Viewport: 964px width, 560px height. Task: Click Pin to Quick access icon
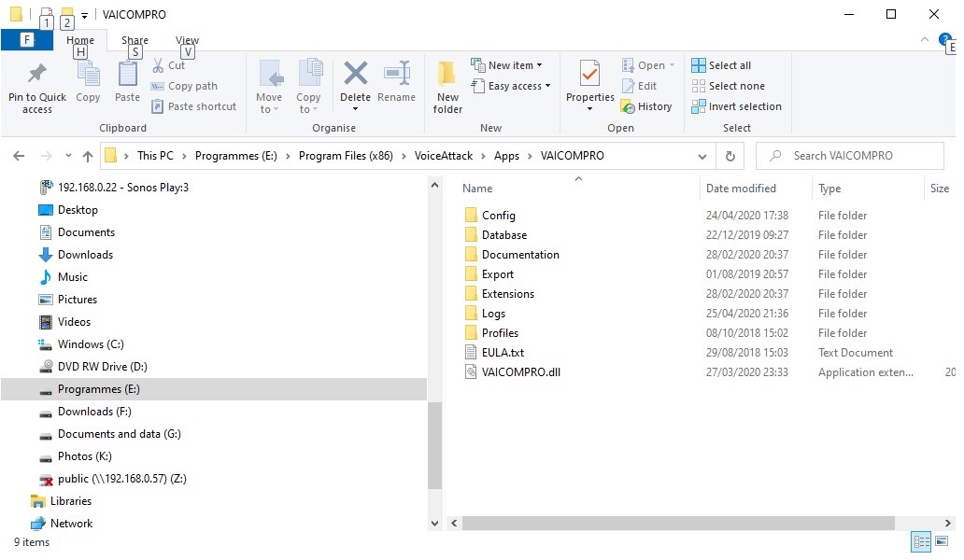click(36, 75)
